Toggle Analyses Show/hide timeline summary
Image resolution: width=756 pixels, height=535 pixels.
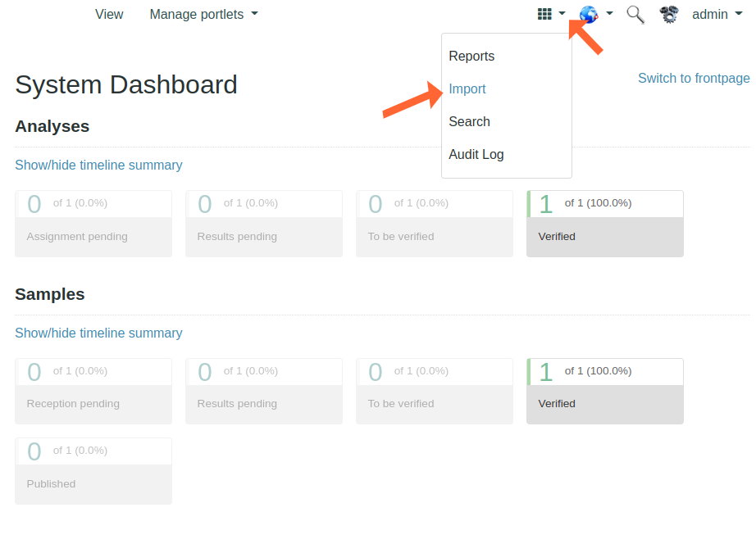pos(98,165)
